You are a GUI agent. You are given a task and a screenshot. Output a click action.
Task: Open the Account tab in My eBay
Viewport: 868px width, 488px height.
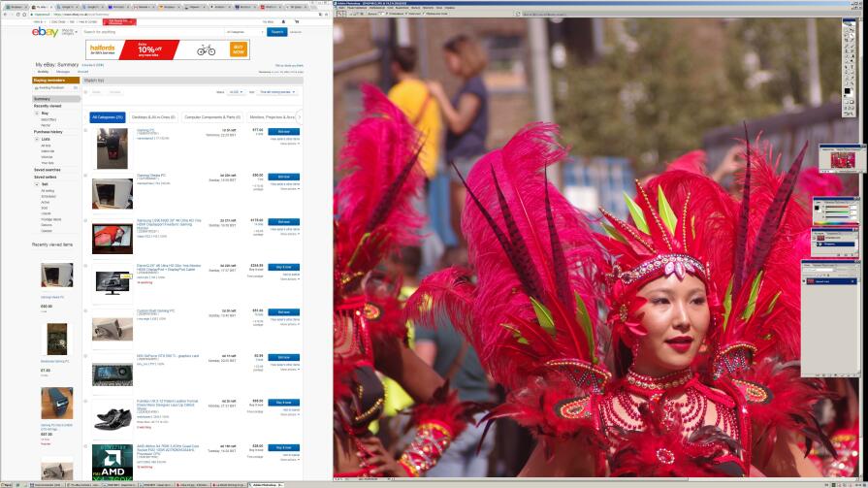tap(82, 72)
